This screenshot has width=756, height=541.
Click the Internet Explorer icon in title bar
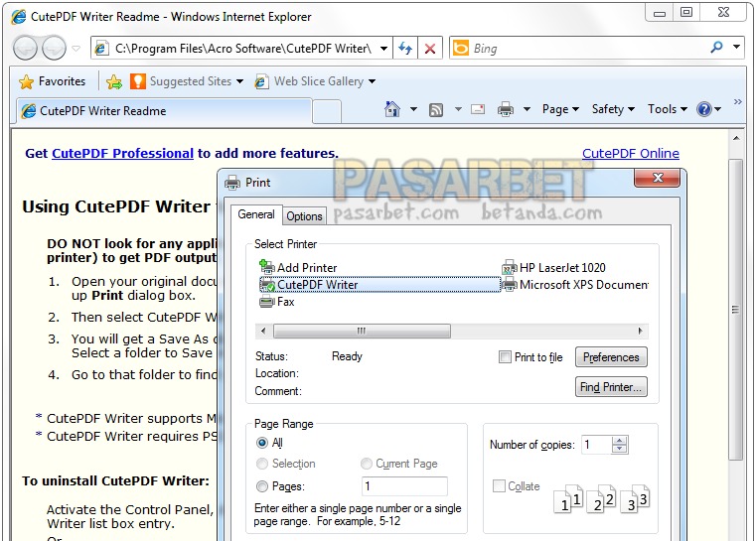[x=18, y=17]
